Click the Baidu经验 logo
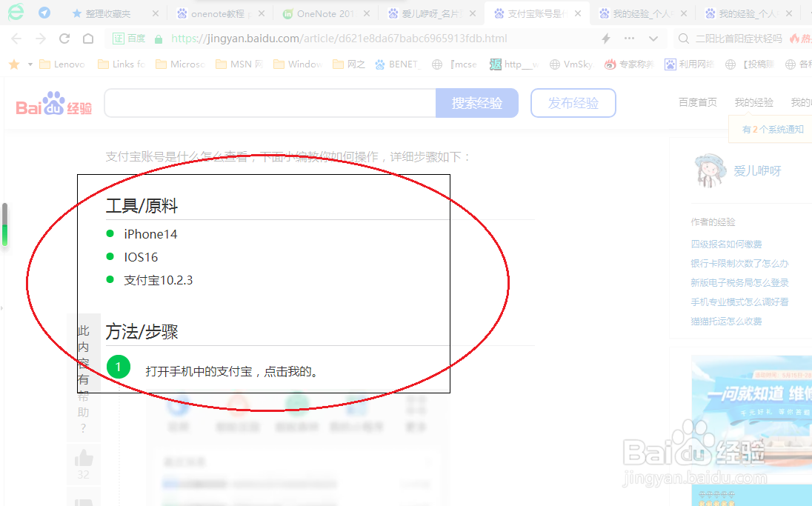The width and height of the screenshot is (812, 506). point(54,104)
